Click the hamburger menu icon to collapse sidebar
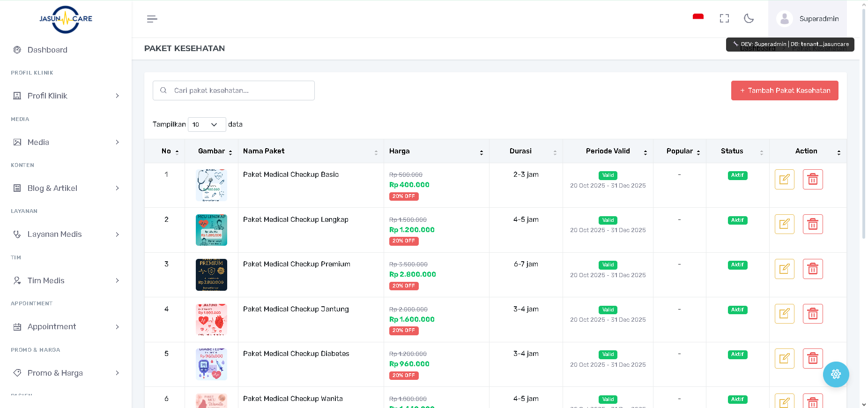The height and width of the screenshot is (408, 868). (152, 19)
